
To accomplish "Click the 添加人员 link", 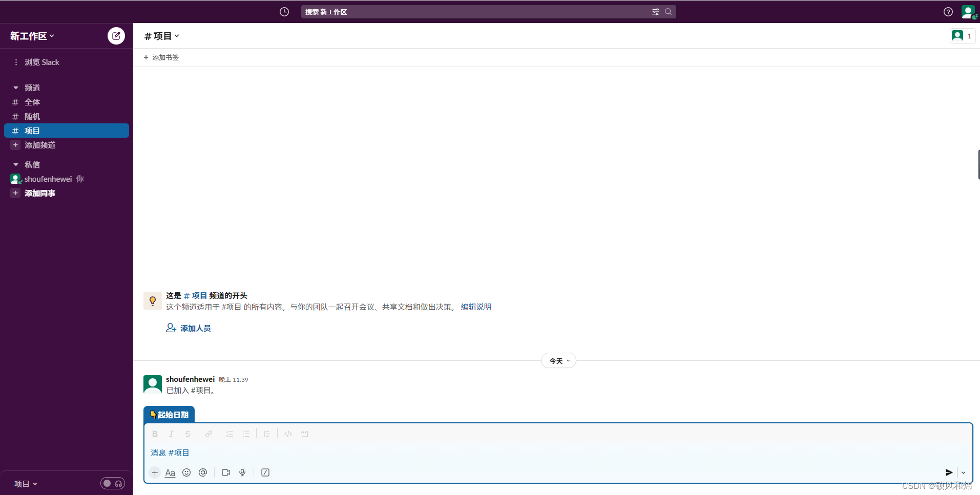I will [189, 328].
